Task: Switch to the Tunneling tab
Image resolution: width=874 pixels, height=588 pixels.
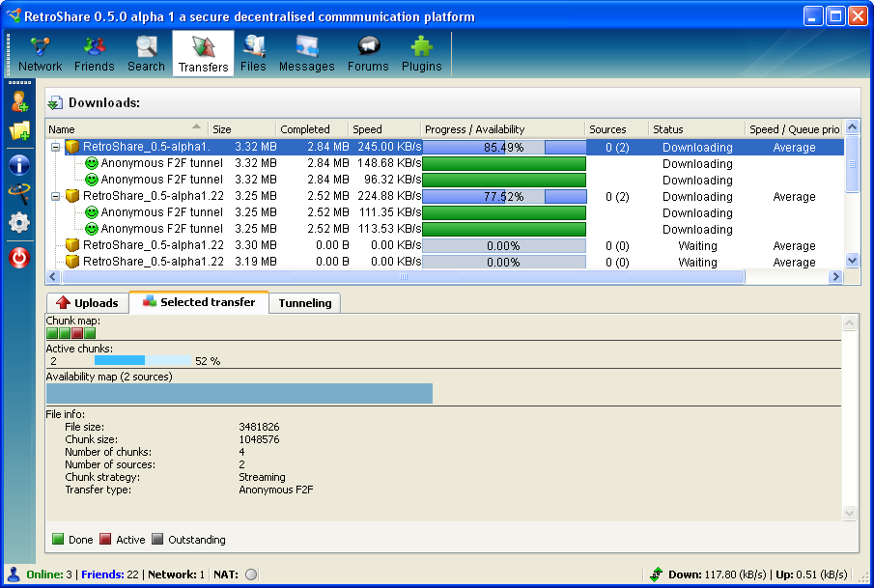Action: pos(304,302)
